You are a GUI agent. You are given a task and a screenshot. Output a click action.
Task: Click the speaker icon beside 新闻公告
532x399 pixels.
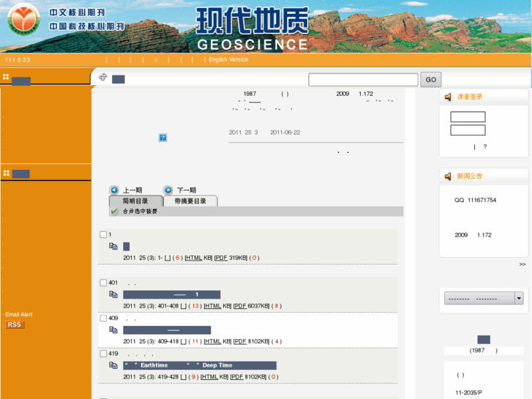coord(448,176)
